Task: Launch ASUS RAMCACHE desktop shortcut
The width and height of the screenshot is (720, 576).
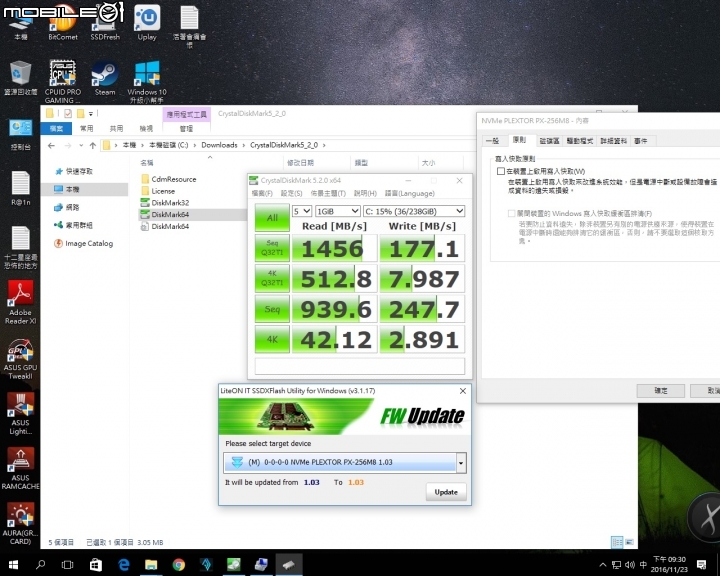Action: coord(20,469)
